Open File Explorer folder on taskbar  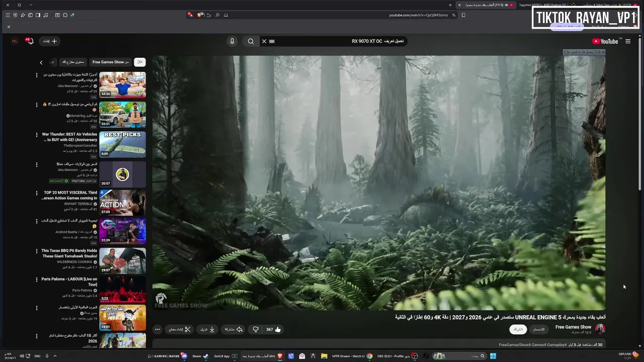click(x=324, y=356)
